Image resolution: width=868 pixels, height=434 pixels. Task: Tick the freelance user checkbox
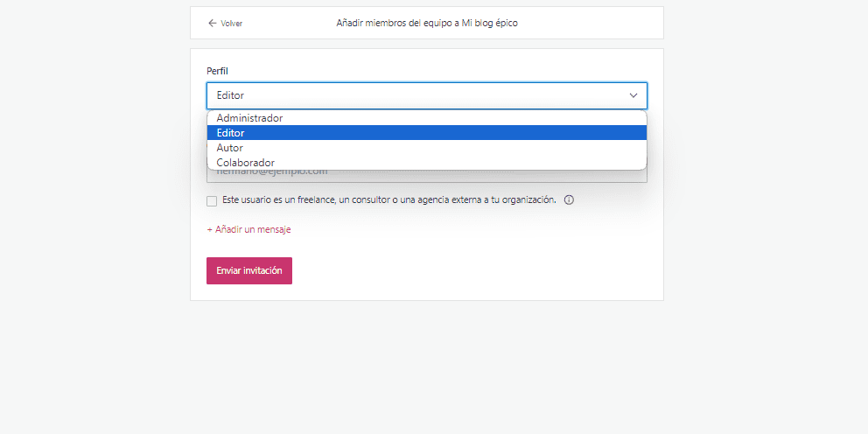click(x=212, y=201)
